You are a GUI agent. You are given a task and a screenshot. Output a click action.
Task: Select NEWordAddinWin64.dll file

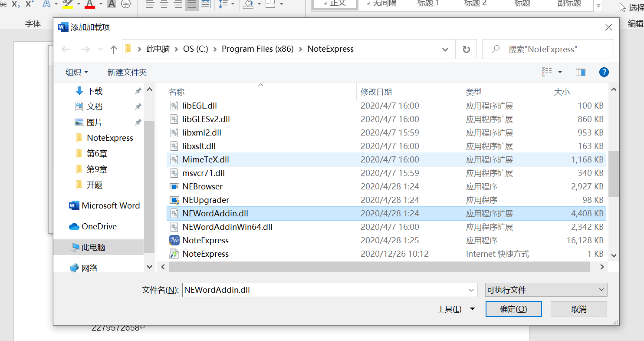point(227,227)
